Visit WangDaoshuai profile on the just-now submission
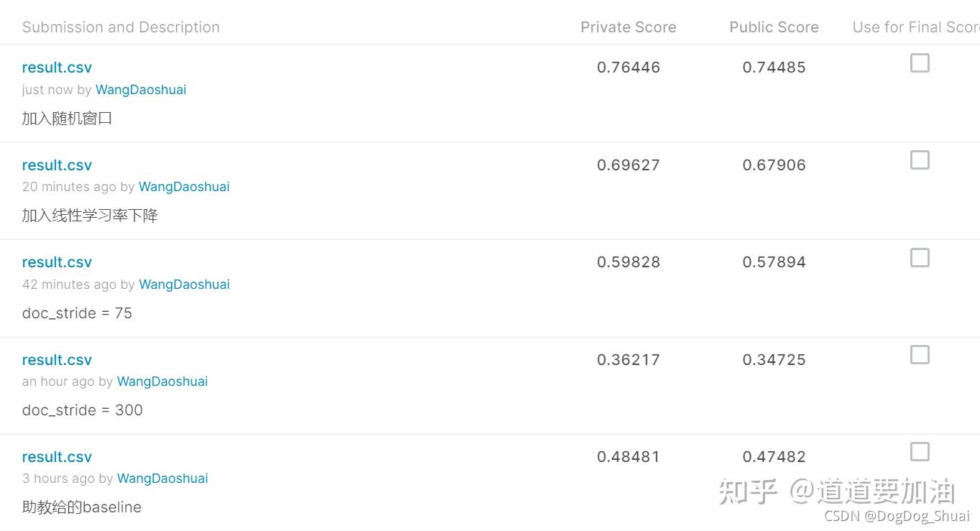 coord(141,90)
